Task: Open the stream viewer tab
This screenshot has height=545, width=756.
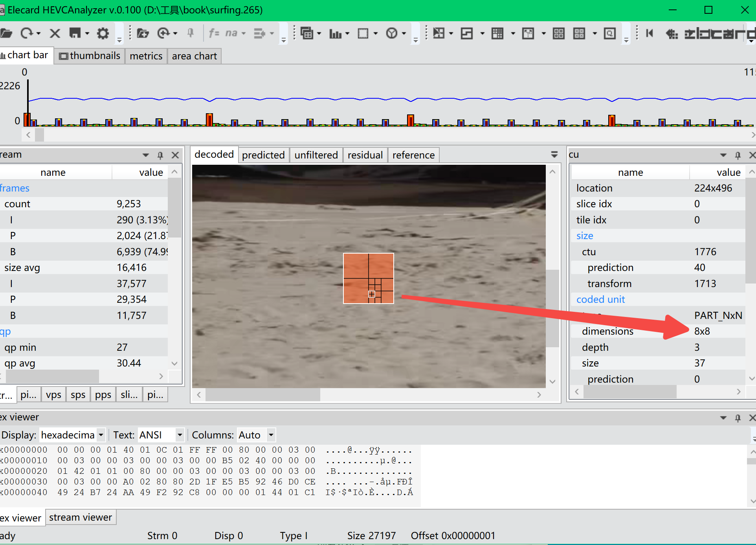Action: pos(81,517)
